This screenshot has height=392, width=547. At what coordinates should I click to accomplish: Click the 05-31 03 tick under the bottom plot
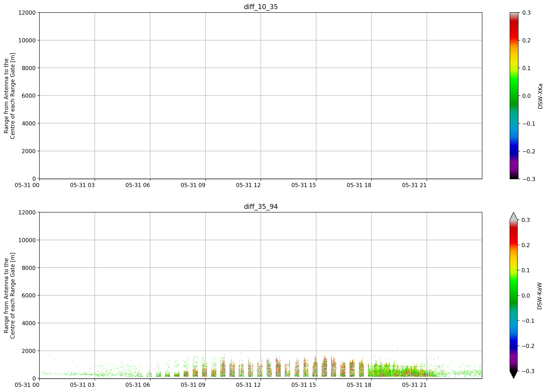[83, 385]
